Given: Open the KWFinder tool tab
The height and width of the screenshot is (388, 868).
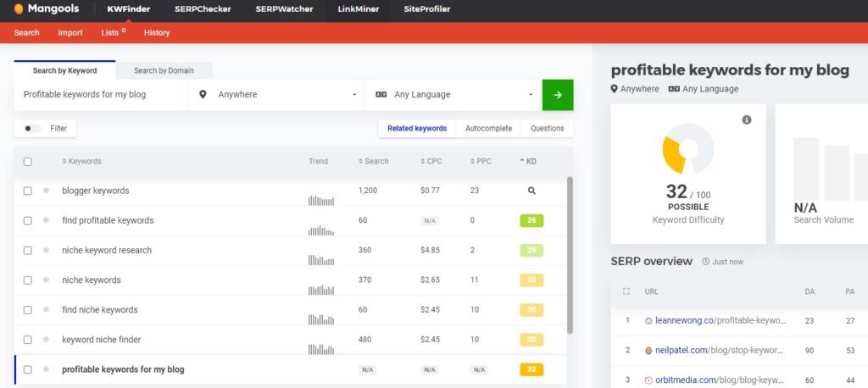Looking at the screenshot, I should (x=129, y=9).
